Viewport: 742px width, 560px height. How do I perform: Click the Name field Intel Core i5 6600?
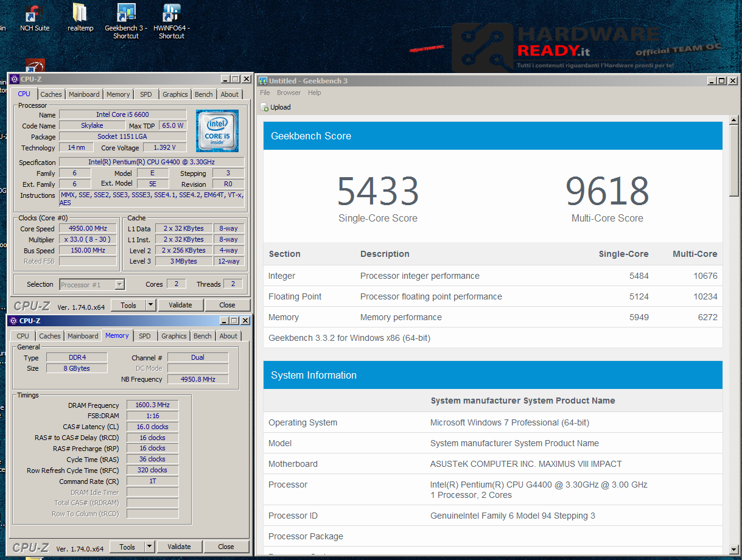[x=122, y=114]
